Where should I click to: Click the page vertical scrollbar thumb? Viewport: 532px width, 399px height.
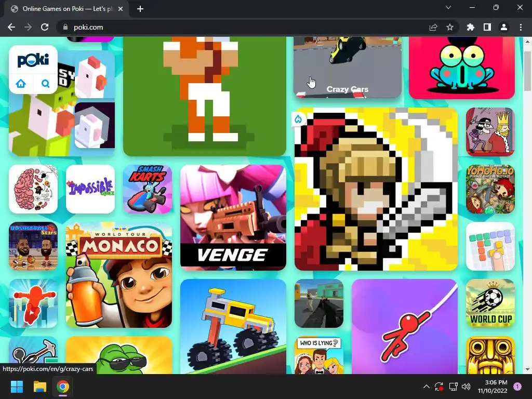528,71
